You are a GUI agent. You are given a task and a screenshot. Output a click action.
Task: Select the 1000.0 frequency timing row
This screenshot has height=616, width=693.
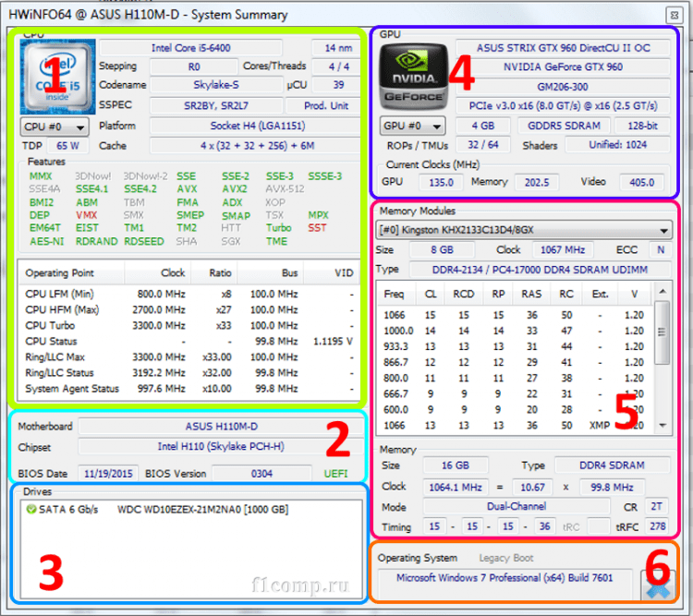tap(514, 331)
